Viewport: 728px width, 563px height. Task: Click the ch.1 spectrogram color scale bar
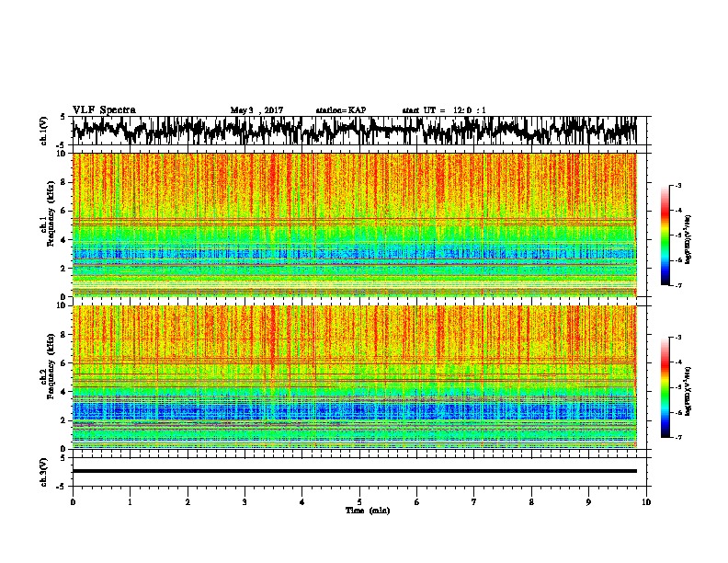click(665, 236)
